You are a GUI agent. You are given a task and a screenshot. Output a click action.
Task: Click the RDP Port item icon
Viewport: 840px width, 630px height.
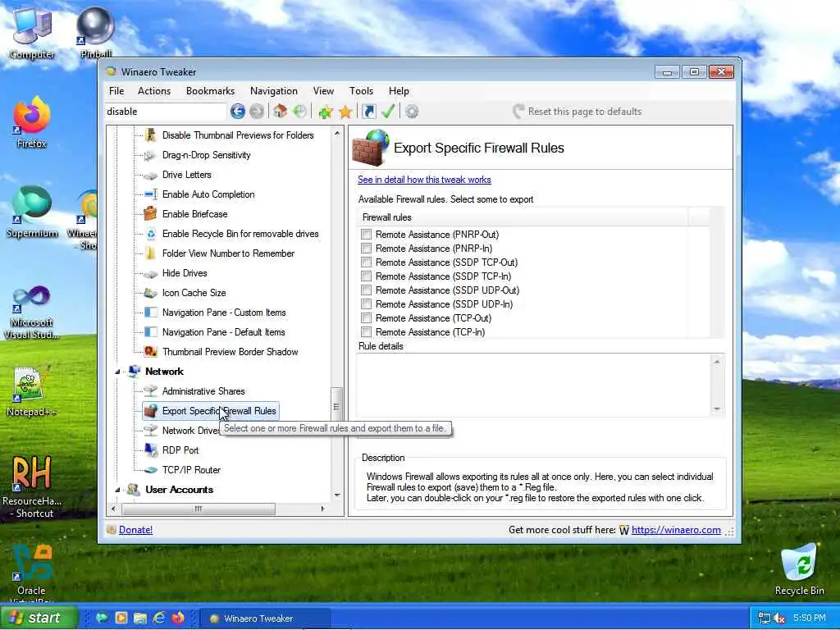pos(151,450)
